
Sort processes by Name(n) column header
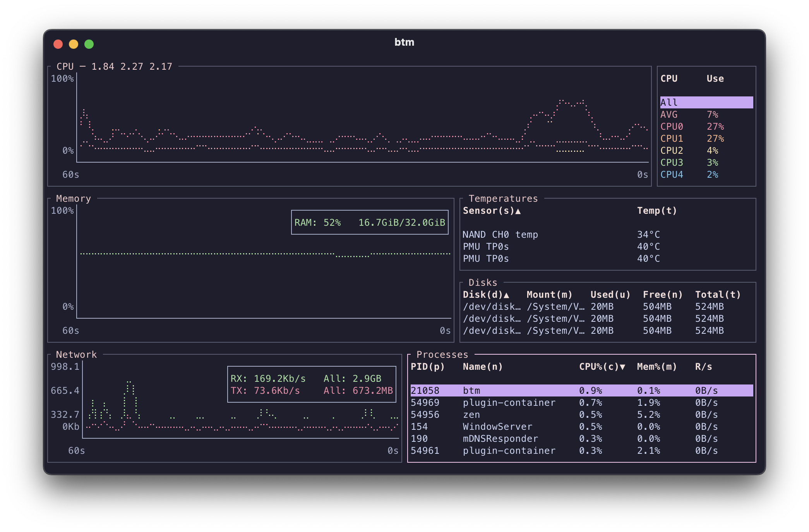tap(483, 367)
